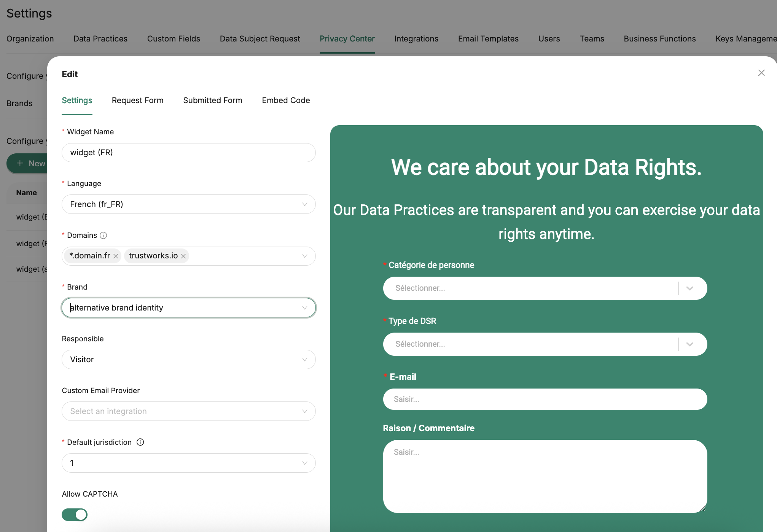Image resolution: width=777 pixels, height=532 pixels.
Task: Click the E-mail field in preview
Action: (x=545, y=399)
